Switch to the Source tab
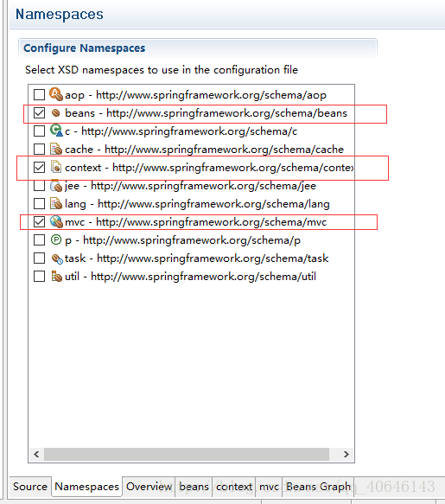Image resolution: width=445 pixels, height=504 pixels. 30,487
